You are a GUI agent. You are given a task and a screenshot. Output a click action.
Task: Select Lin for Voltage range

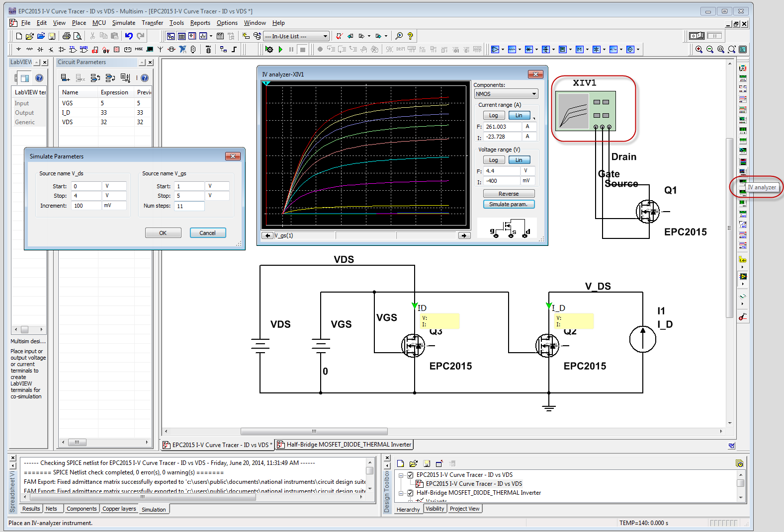(x=519, y=160)
